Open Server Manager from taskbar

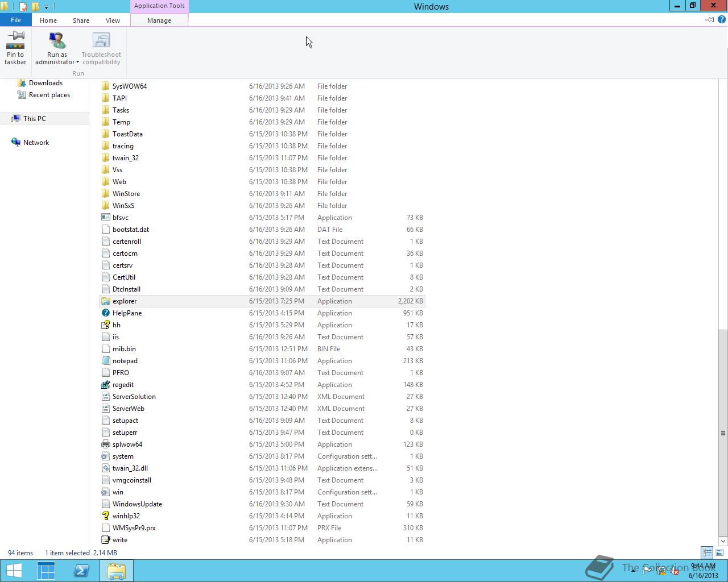click(x=46, y=571)
